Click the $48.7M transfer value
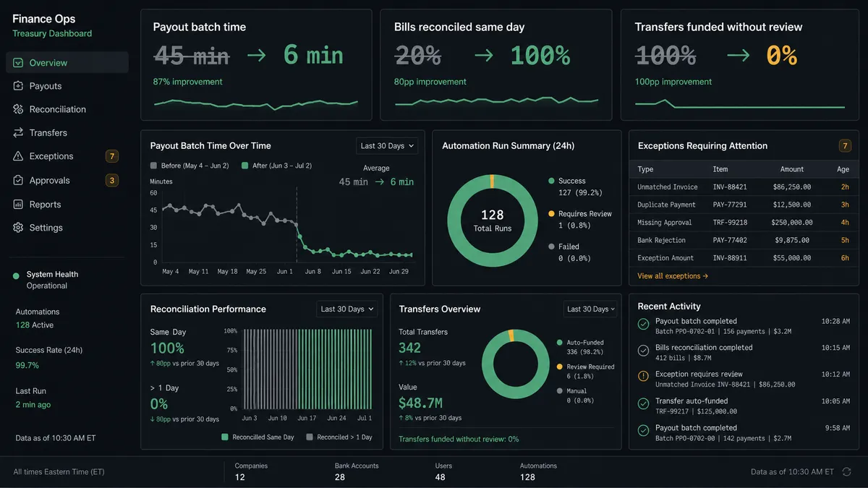This screenshot has height=488, width=868. pos(420,403)
